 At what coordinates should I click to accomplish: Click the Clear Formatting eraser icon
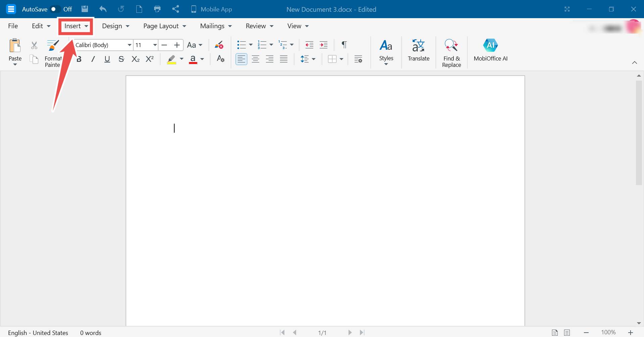click(x=219, y=45)
